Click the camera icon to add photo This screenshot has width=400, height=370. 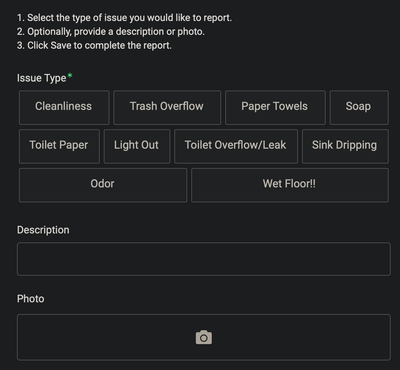point(204,337)
